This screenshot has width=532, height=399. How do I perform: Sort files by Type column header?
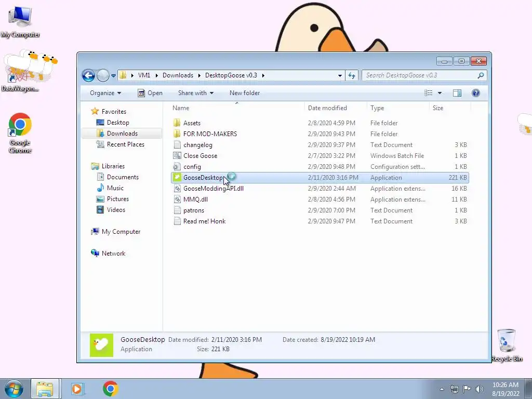tap(377, 108)
